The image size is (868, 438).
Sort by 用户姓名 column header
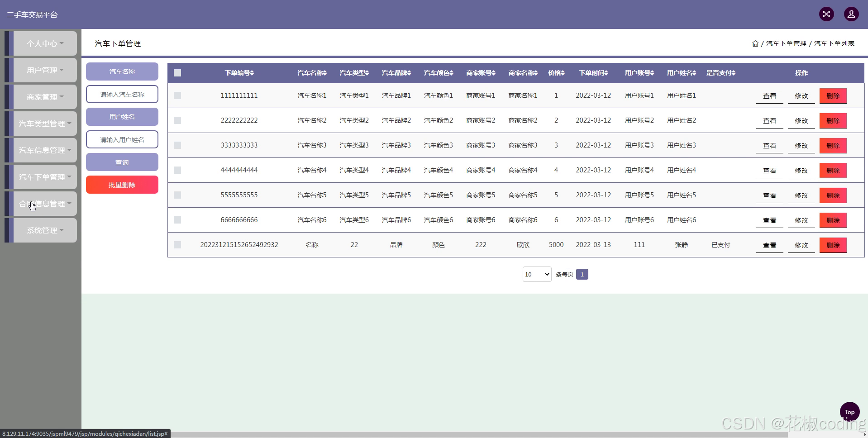pos(682,73)
